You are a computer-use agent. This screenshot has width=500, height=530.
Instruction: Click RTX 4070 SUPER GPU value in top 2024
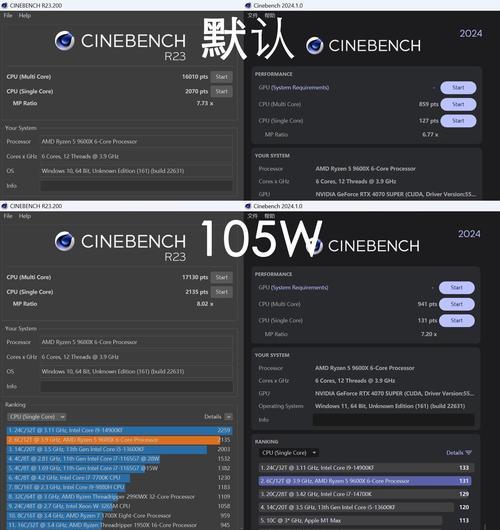(x=396, y=194)
